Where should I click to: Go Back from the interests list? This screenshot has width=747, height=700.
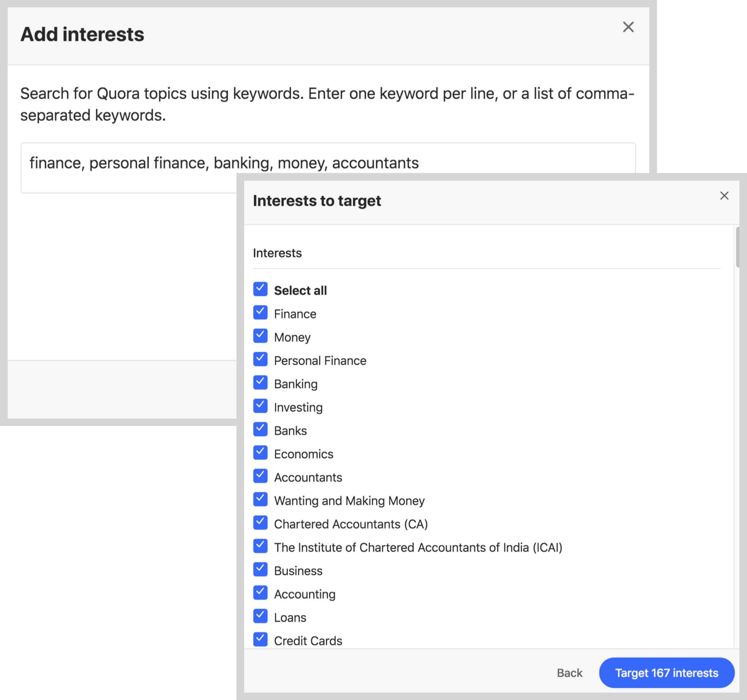pyautogui.click(x=569, y=673)
